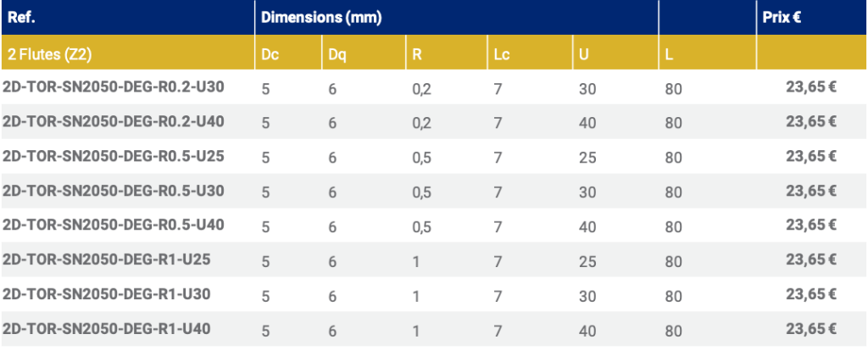Click the U column subheader
Screen dimensions: 868x351
tap(583, 55)
